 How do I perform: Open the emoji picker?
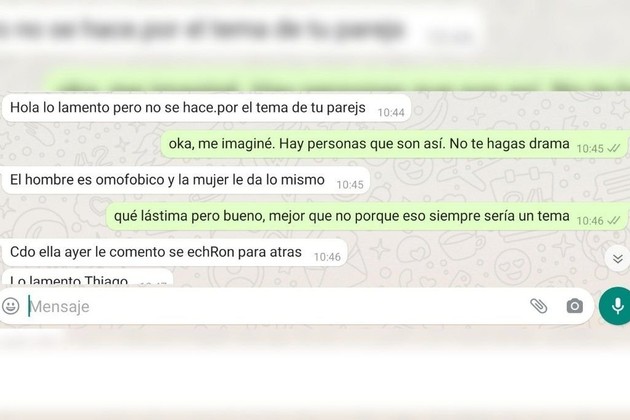point(10,306)
